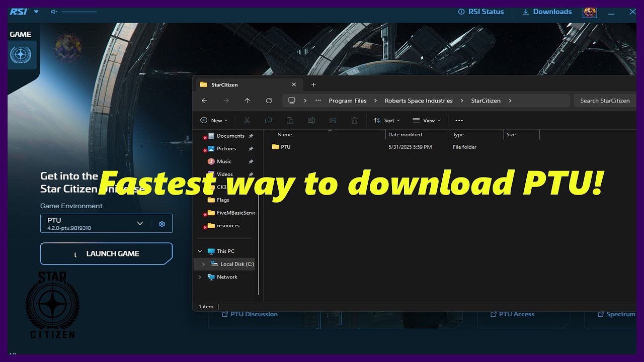Click the computer icon in the address bar
Viewport: 644px width, 362px height.
pos(291,101)
